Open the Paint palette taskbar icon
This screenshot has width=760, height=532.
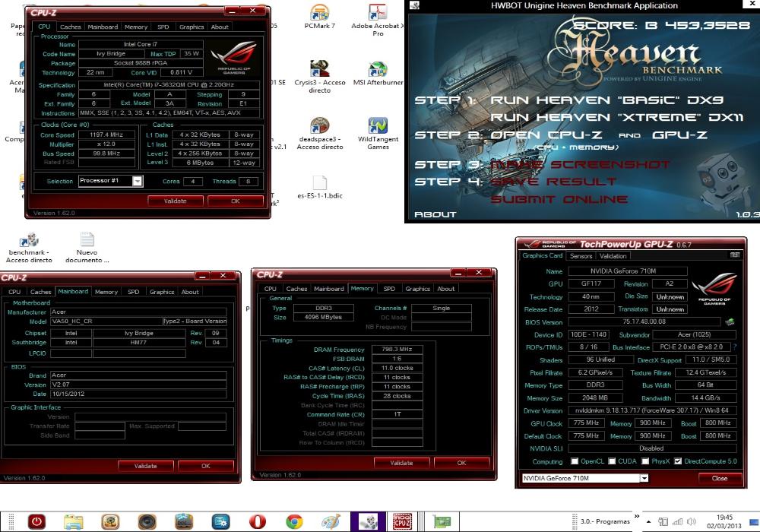(x=331, y=522)
